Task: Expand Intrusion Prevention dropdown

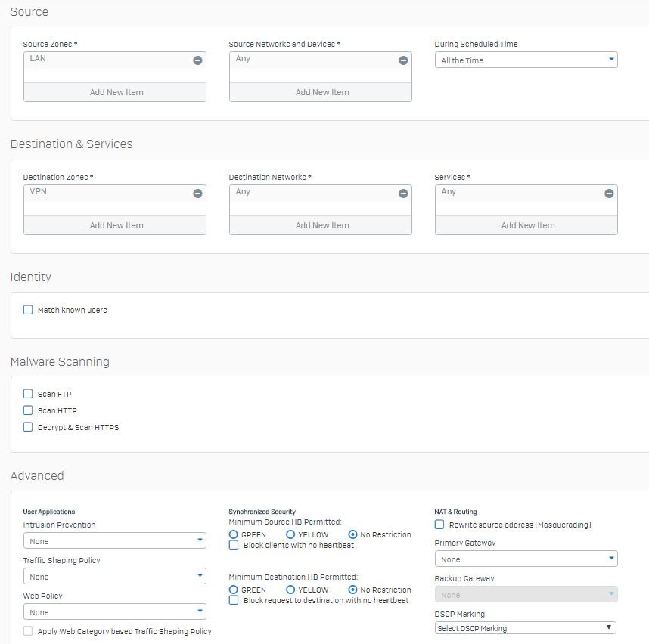Action: pyautogui.click(x=115, y=540)
